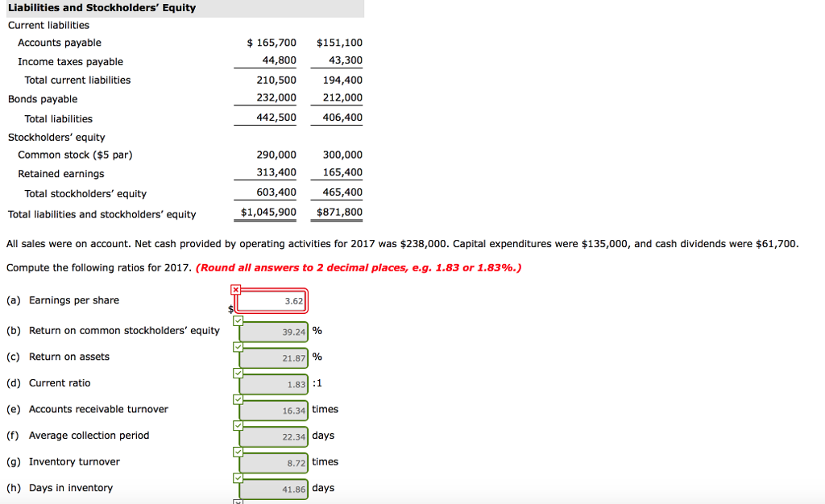Click the (d) Current ratio label

tap(48, 383)
